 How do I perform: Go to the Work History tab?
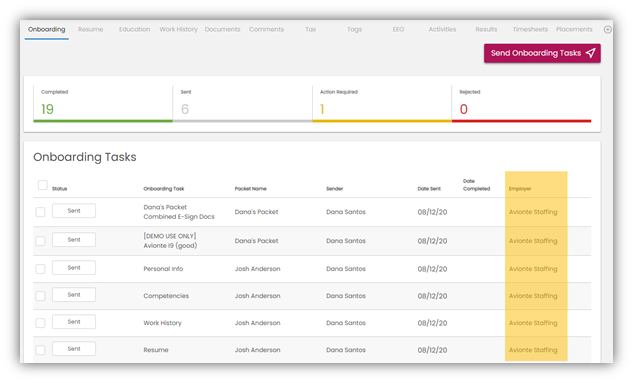click(178, 29)
